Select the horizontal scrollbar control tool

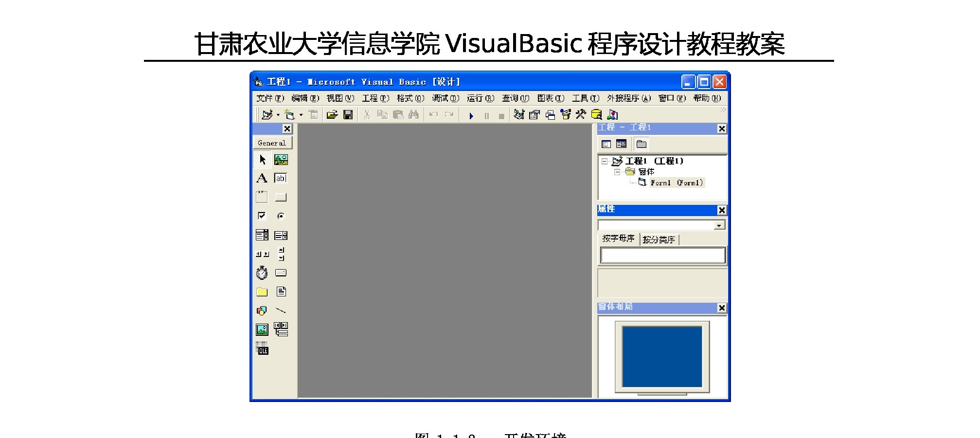point(262,254)
